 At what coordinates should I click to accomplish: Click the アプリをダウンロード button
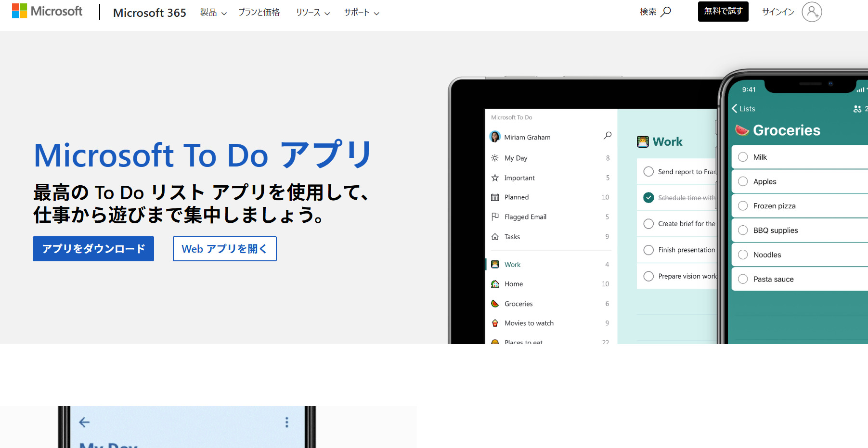pyautogui.click(x=93, y=249)
